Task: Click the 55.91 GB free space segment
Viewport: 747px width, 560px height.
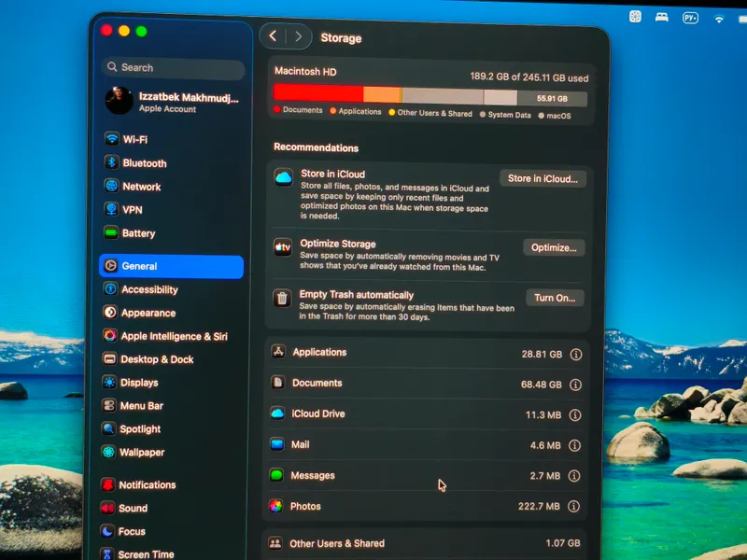Action: tap(552, 99)
